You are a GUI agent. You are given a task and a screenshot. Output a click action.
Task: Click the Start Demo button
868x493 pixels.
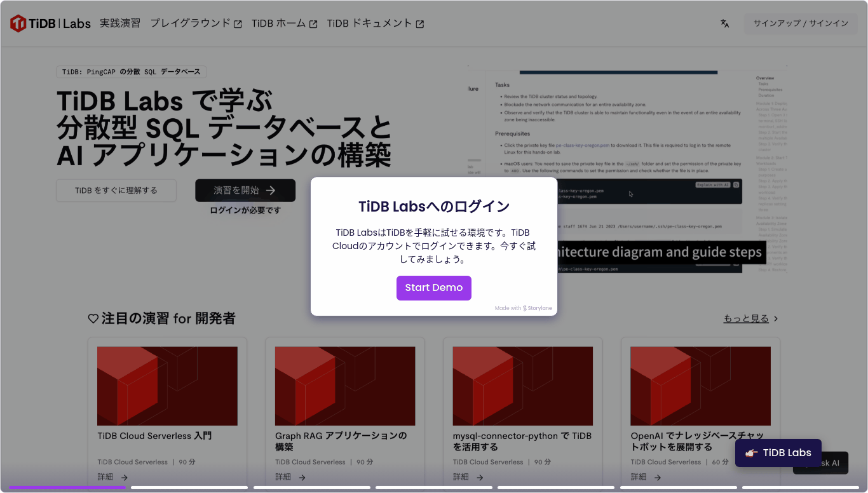pos(434,288)
